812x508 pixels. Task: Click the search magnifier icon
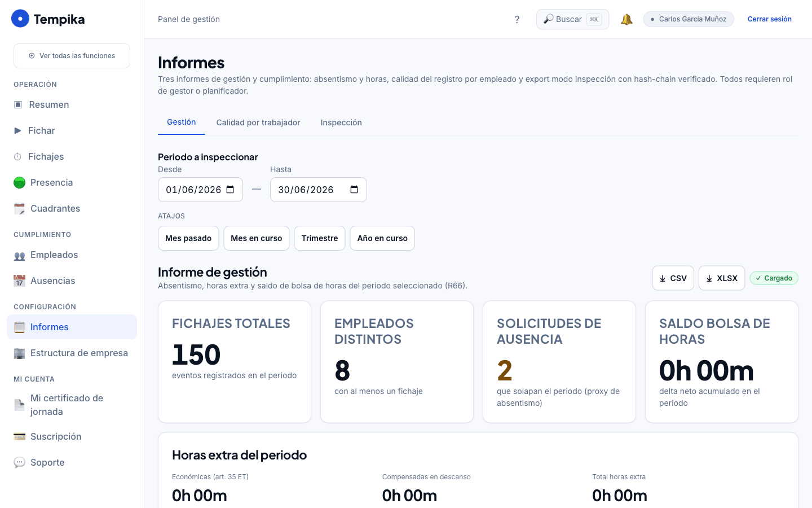click(x=548, y=19)
